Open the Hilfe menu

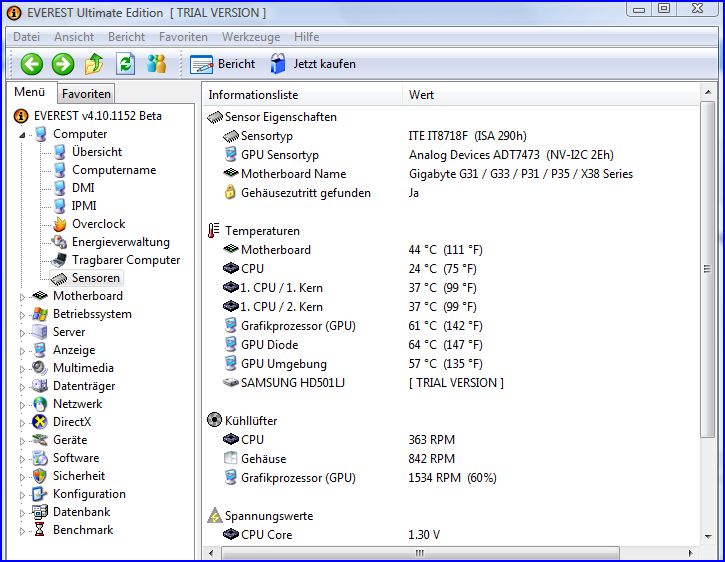[x=307, y=37]
